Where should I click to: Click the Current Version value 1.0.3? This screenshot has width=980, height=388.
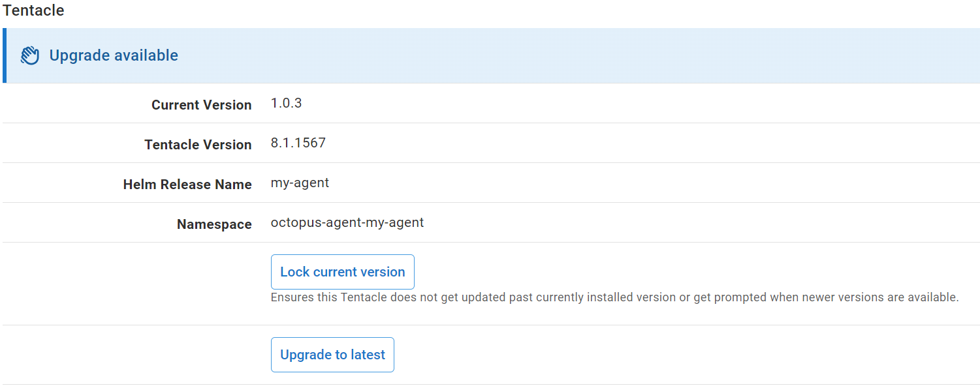[x=285, y=102]
